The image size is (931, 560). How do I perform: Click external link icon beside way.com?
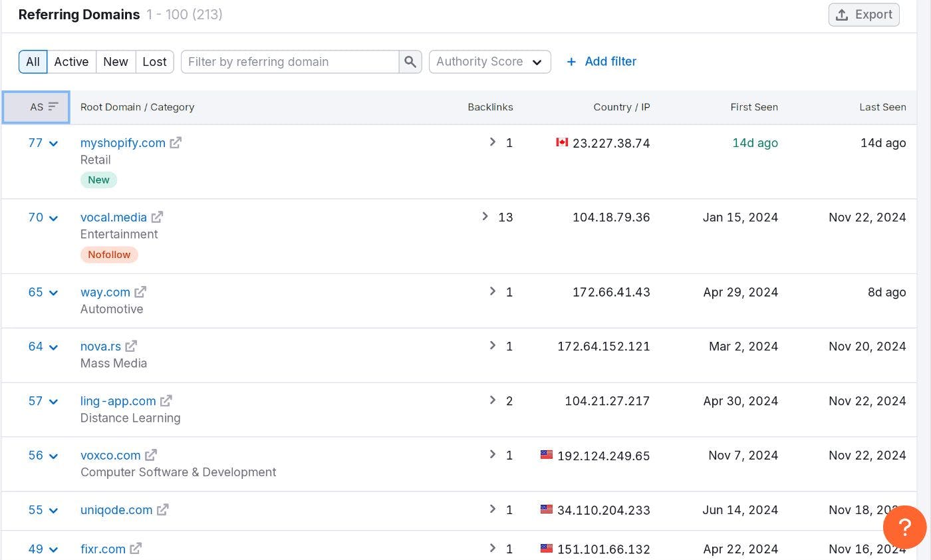140,292
